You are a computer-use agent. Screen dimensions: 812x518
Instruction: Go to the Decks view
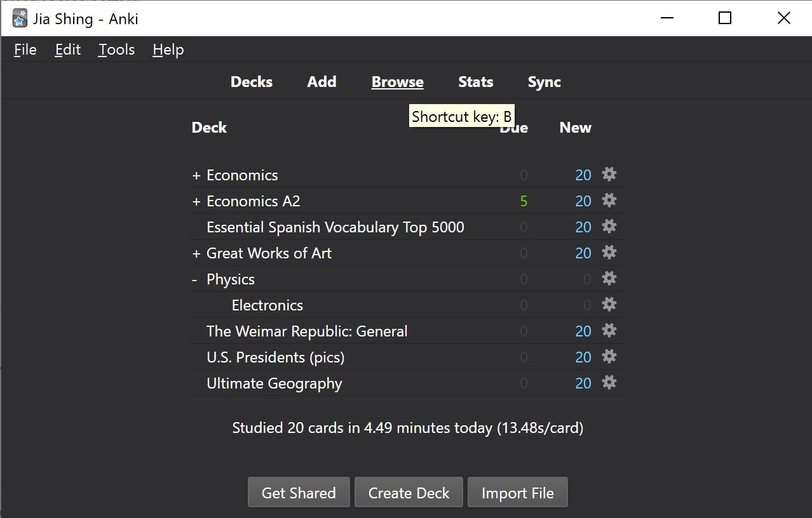point(252,82)
